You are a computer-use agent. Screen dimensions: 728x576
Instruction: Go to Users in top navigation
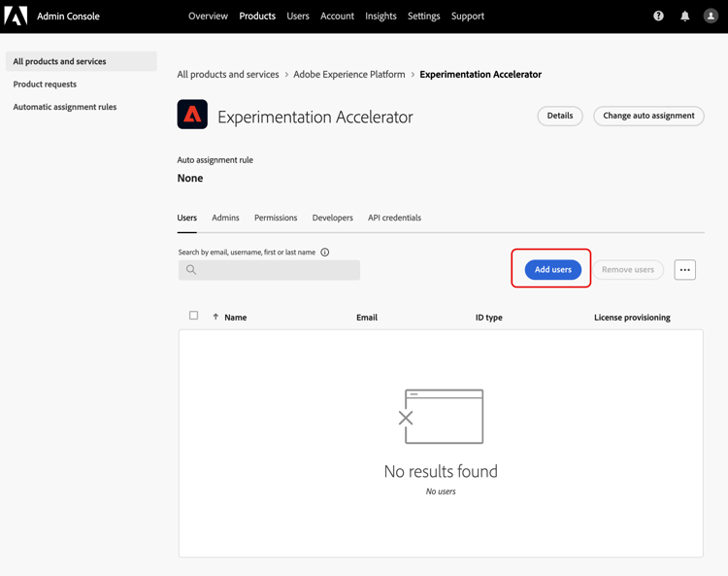[298, 17]
